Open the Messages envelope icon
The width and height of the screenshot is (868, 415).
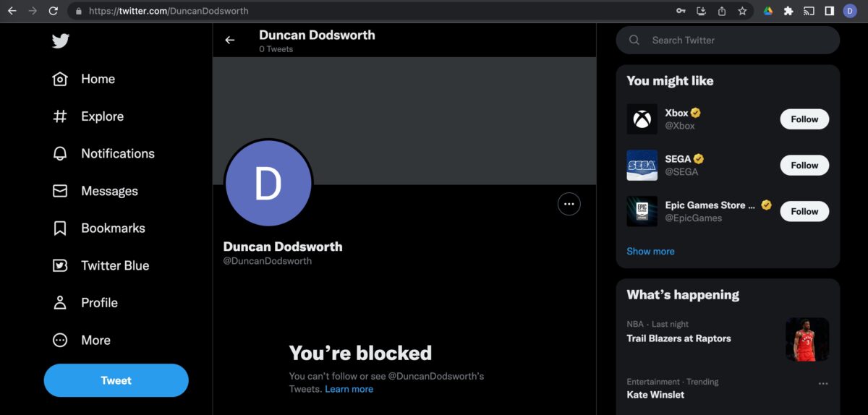coord(60,192)
